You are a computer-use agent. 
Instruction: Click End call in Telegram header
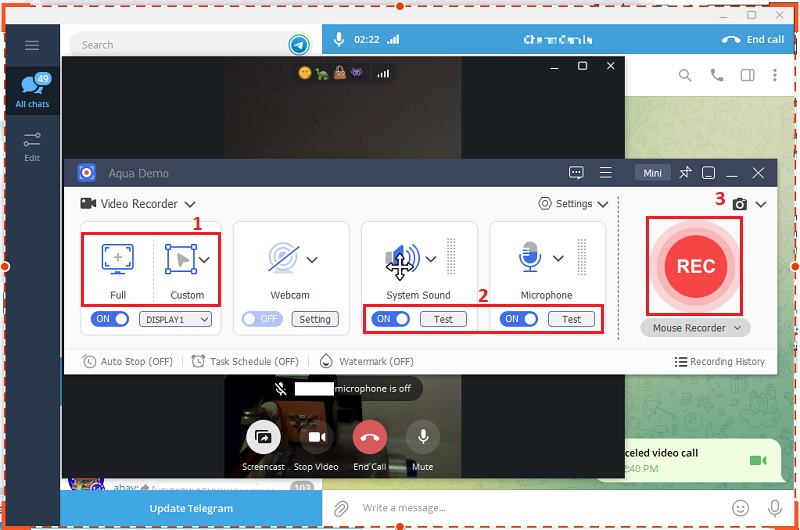(x=753, y=40)
